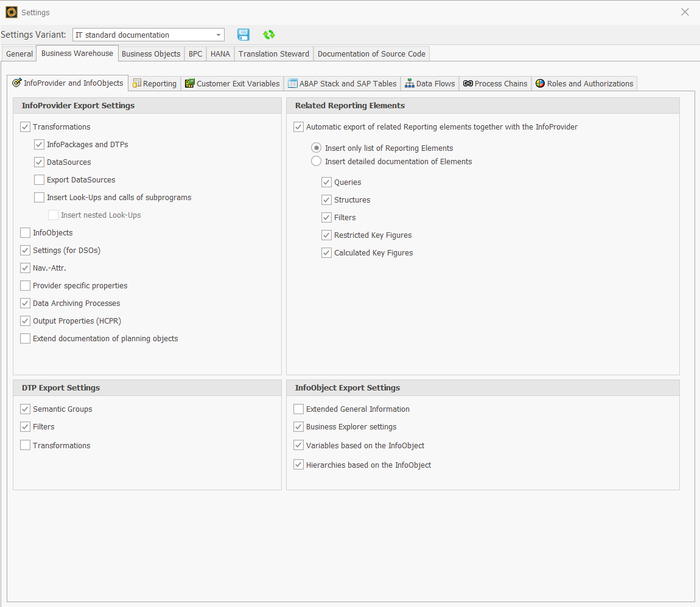
Task: Toggle the Export DataSources checkbox
Action: tap(39, 179)
